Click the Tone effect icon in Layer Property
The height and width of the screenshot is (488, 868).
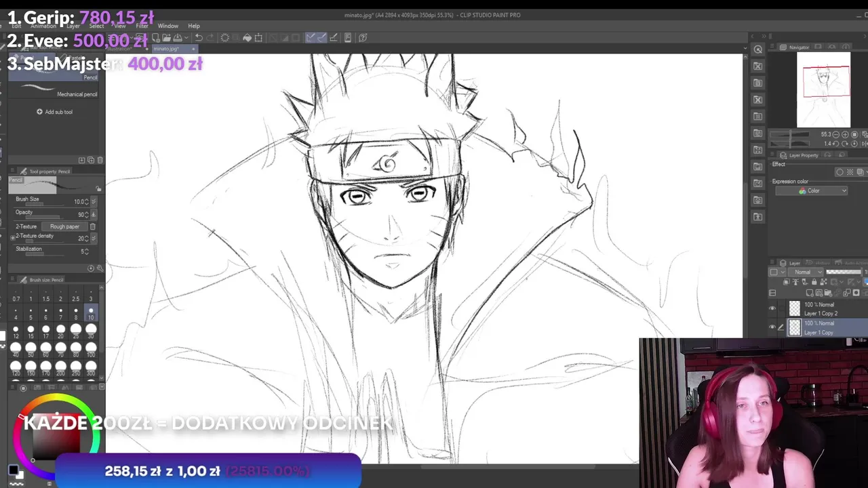click(x=850, y=172)
